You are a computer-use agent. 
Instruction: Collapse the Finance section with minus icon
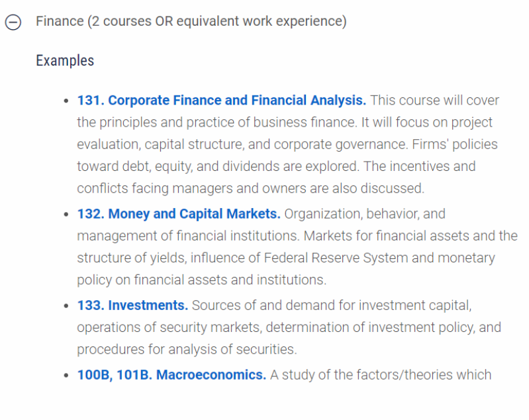(13, 23)
